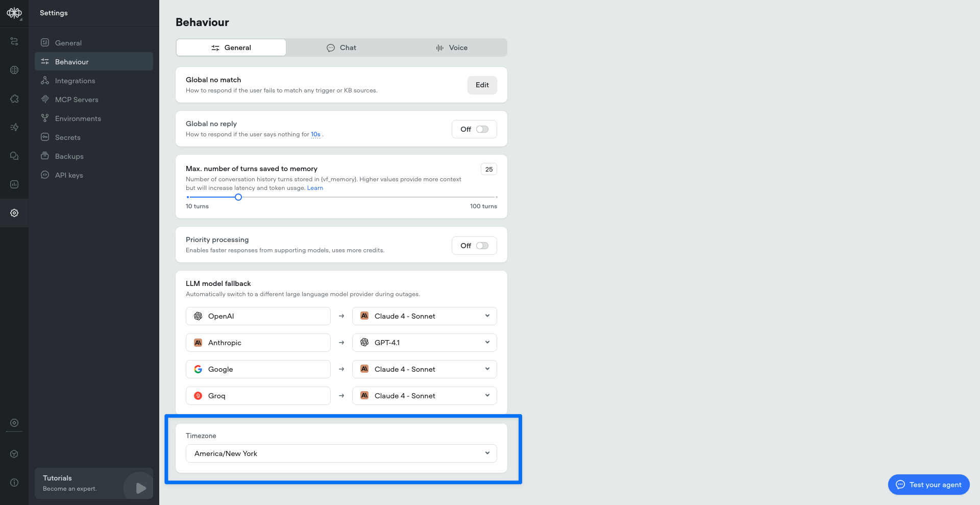Viewport: 980px width, 505px height.
Task: Open the knowledge base brain icon
Action: click(14, 70)
